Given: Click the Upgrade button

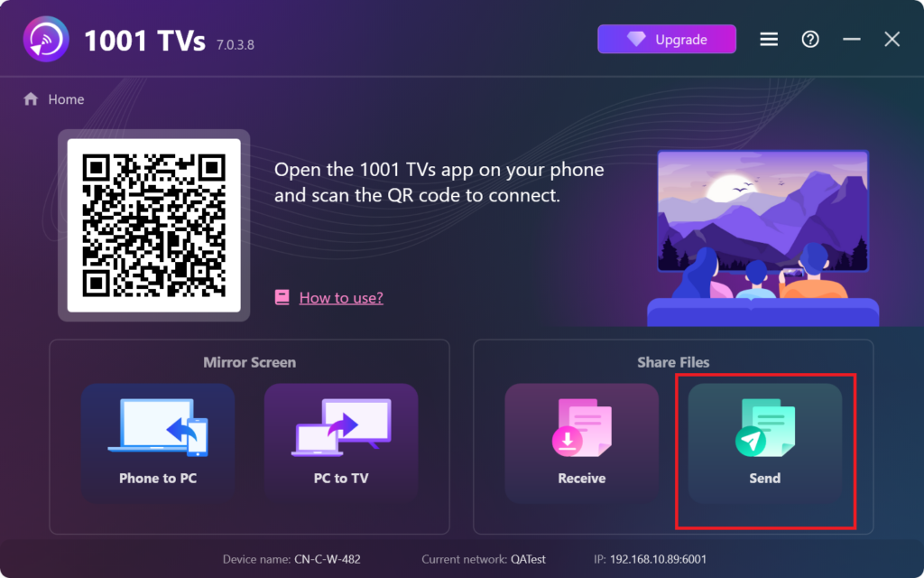Looking at the screenshot, I should pos(667,40).
